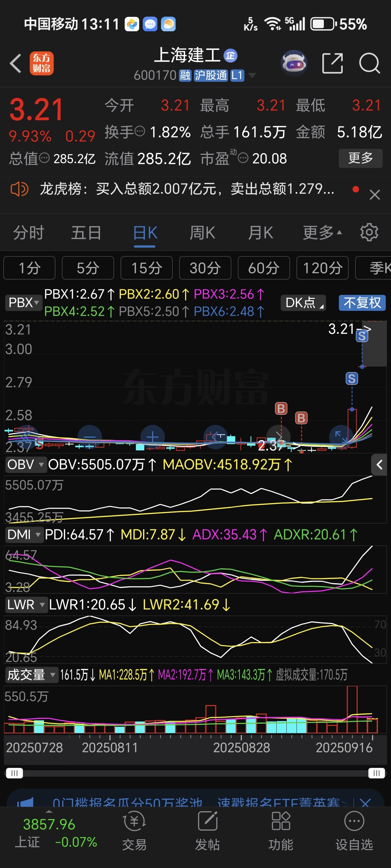The image size is (391, 868).
Task: Open the robot assistant avatar
Action: click(x=294, y=63)
